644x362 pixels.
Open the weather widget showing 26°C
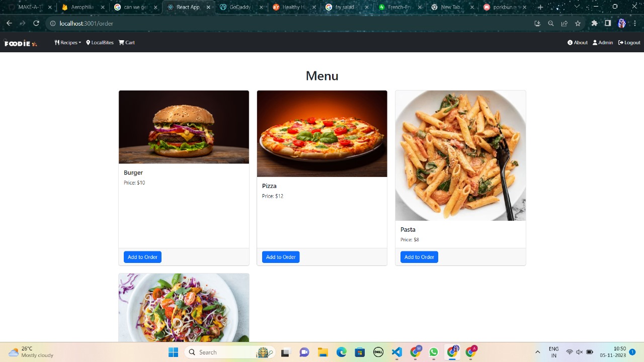[31, 352]
